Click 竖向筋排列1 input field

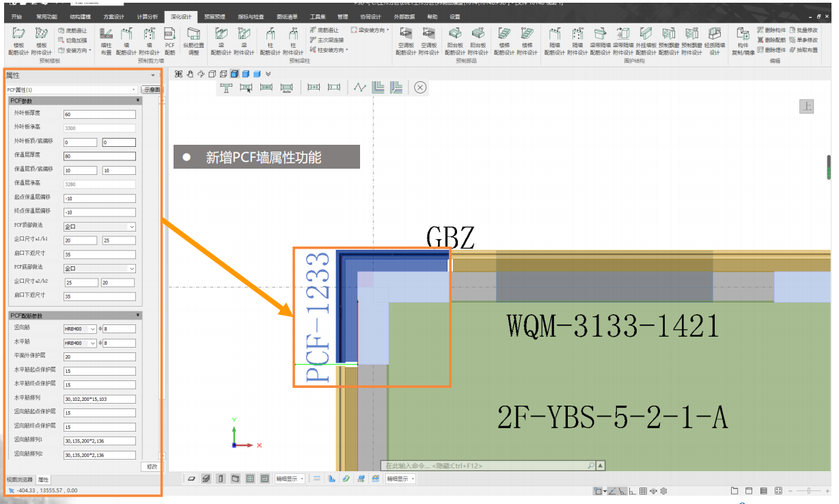tap(99, 440)
